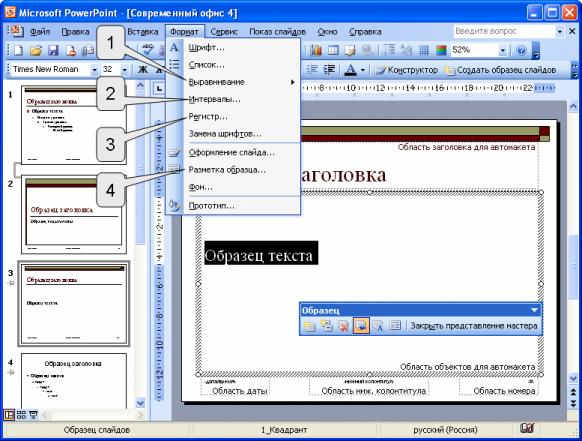Choose 'Замена шрифтов...' menu entry
Image resolution: width=582 pixels, height=441 pixels.
[x=233, y=134]
